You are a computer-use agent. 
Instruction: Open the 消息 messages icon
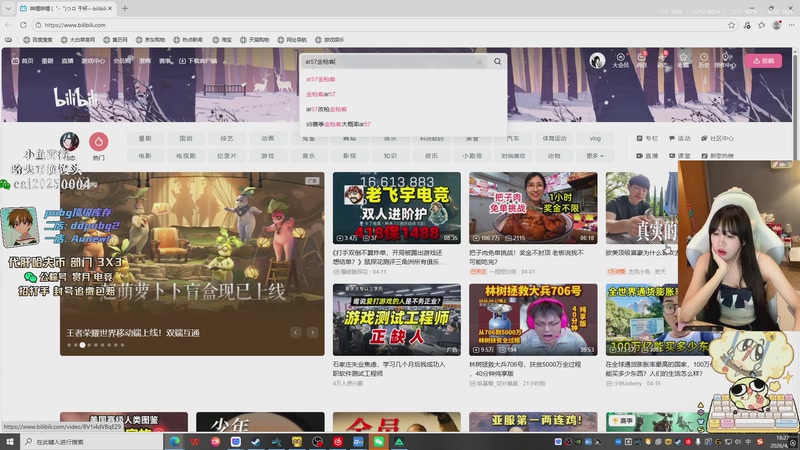(x=642, y=61)
